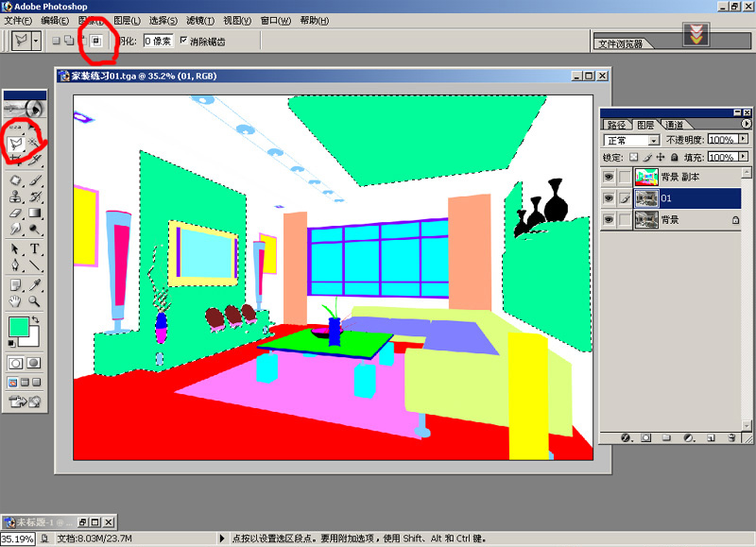The image size is (756, 547).
Task: Select the Brush tool
Action: point(34,180)
